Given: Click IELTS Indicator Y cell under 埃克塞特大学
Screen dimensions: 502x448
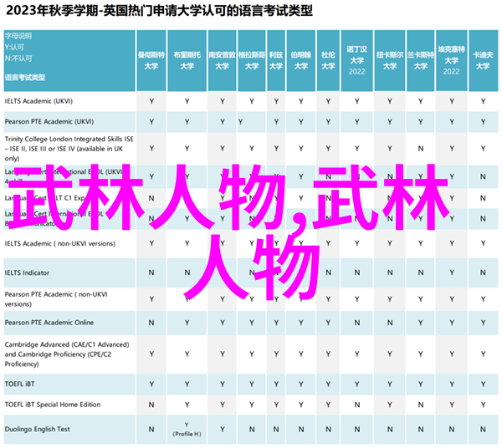Looking at the screenshot, I should (452, 272).
